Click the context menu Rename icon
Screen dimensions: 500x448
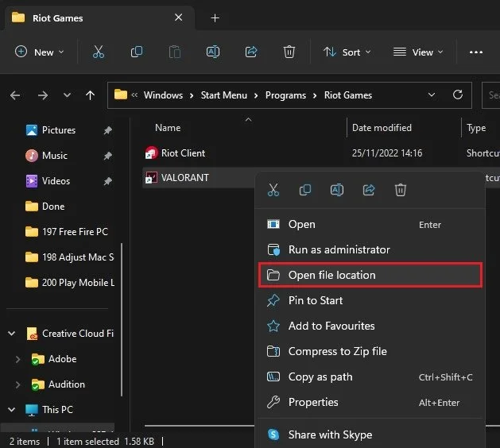pyautogui.click(x=337, y=190)
